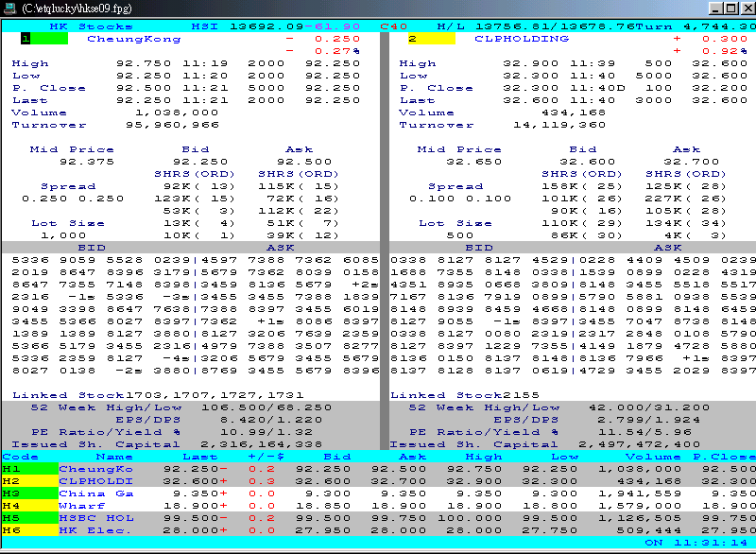Viewport: 756px width, 554px height.
Task: Sort by the Last column header
Action: coord(201,455)
